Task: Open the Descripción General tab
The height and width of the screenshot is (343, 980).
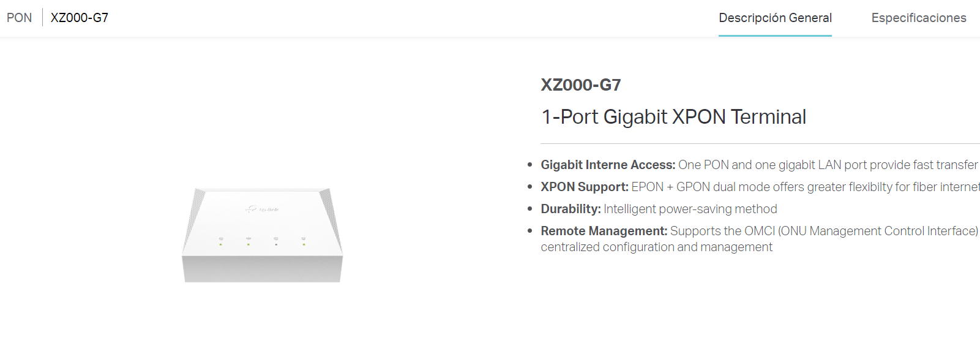Action: point(775,18)
